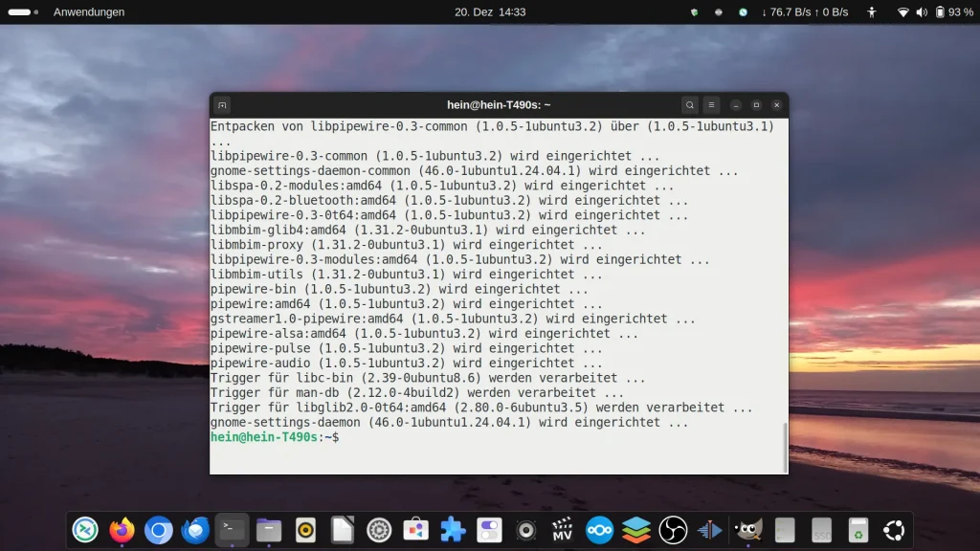Click the Ubuntu Show Applications icon
Image resolution: width=980 pixels, height=551 pixels.
894,529
